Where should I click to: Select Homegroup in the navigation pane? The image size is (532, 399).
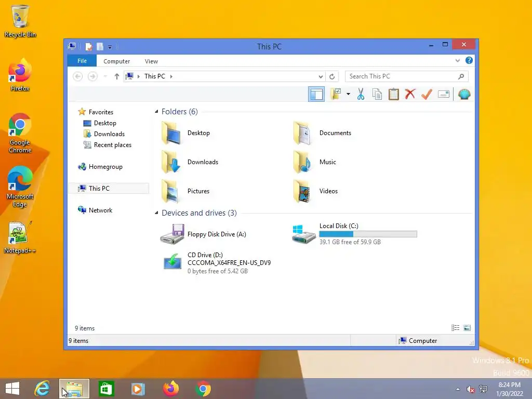[105, 167]
